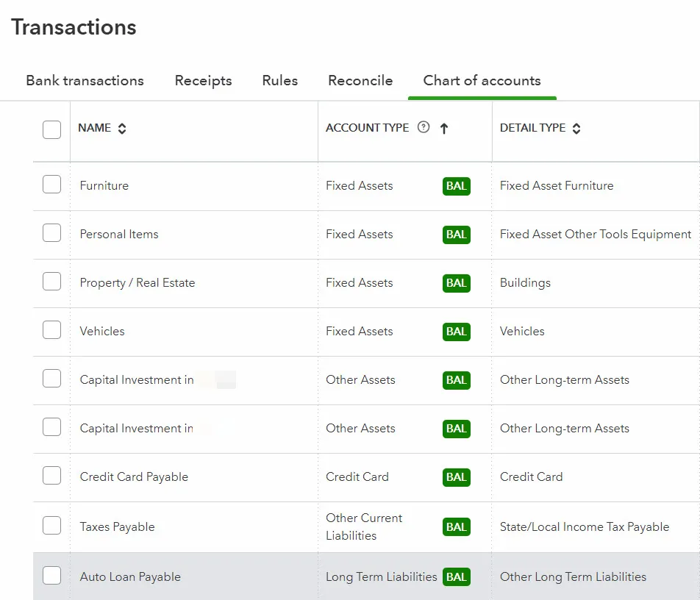Sort by the Name column arrows
Viewport: 700px width, 600px height.
pyautogui.click(x=122, y=129)
